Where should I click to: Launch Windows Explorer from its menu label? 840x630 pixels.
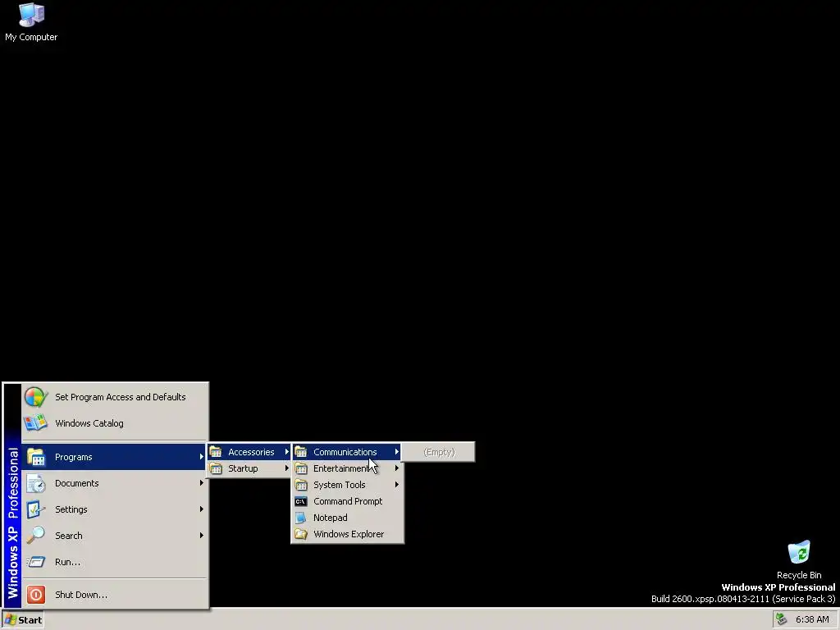click(x=349, y=534)
